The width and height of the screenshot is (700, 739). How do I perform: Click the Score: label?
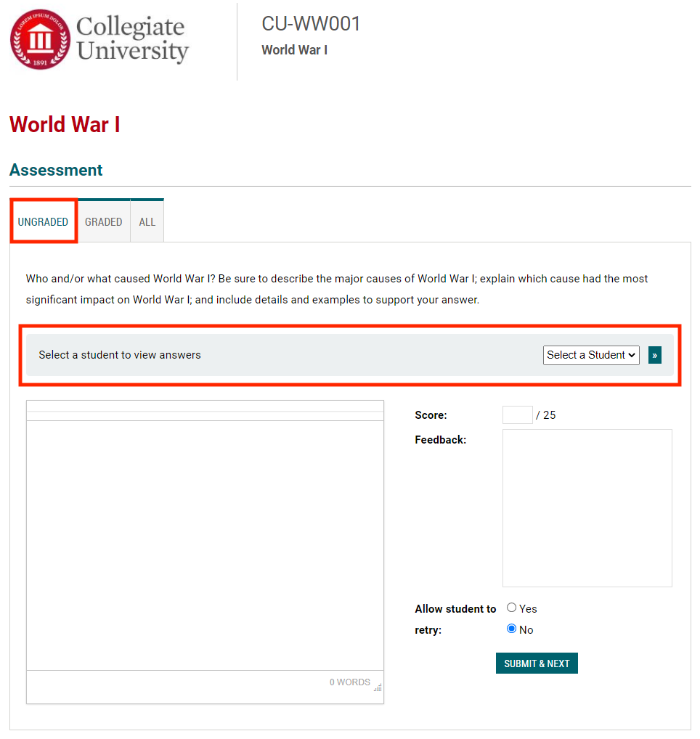click(x=431, y=415)
